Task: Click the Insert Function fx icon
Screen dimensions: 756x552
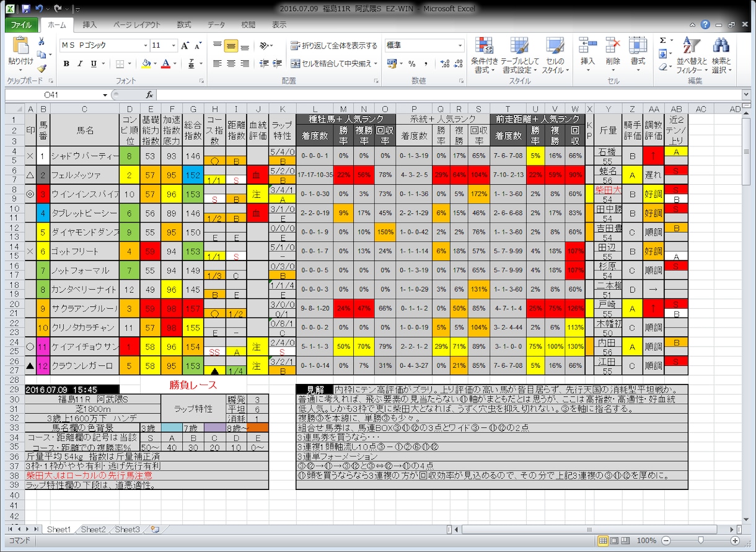Action: [x=149, y=95]
